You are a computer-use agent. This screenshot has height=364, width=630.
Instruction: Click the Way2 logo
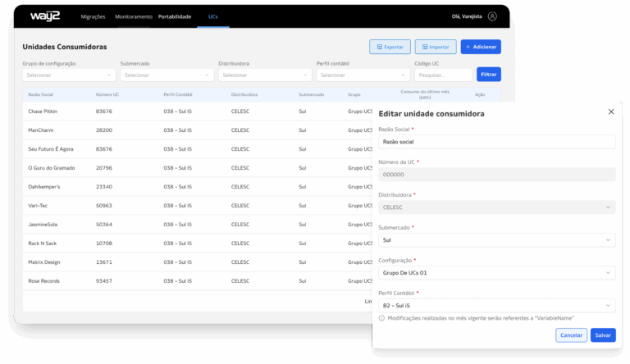pos(45,16)
